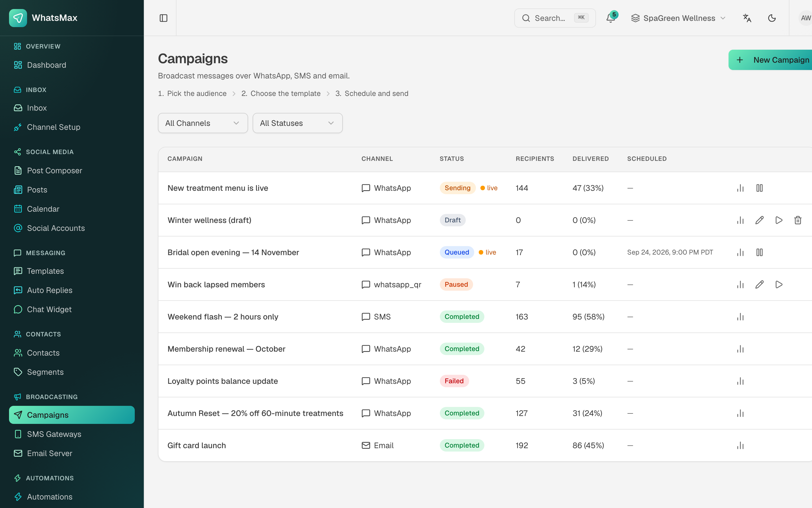Image resolution: width=812 pixels, height=508 pixels.
Task: Click 'Choose the template' step
Action: (285, 93)
